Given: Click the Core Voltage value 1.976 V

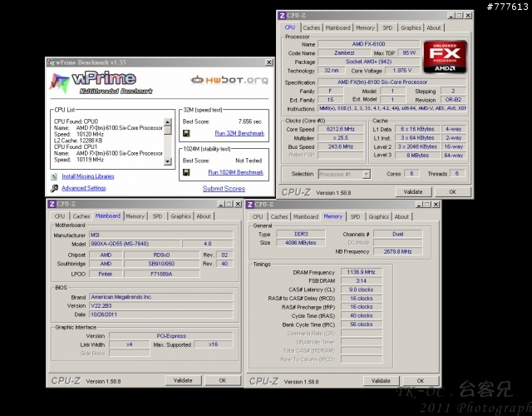Looking at the screenshot, I should [402, 71].
